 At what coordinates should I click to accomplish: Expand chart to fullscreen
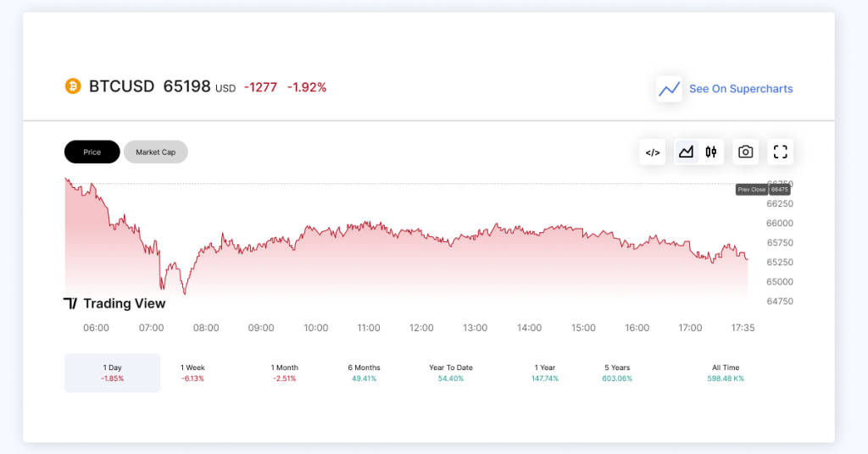781,152
